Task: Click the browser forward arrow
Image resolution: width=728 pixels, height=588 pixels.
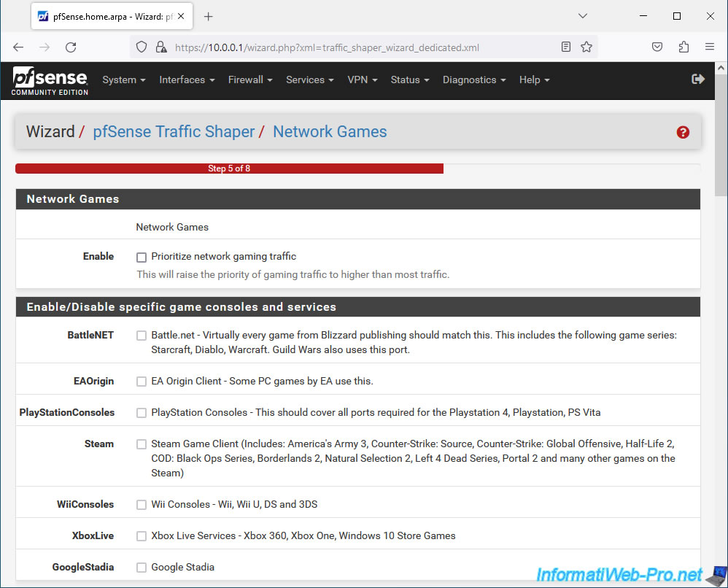Action: (x=44, y=47)
